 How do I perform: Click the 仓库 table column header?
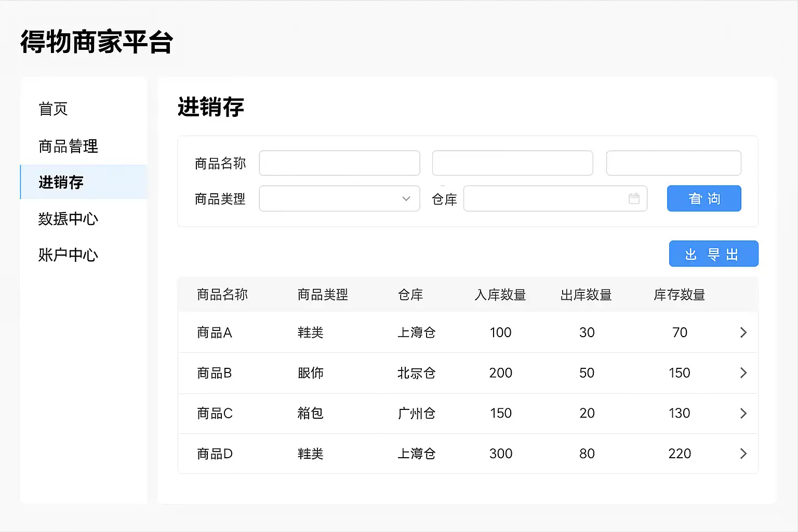(410, 295)
